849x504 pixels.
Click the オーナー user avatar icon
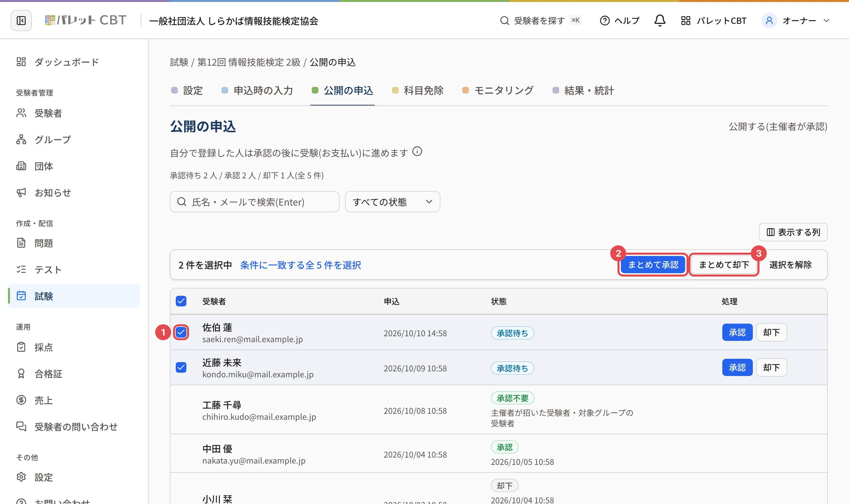(769, 21)
